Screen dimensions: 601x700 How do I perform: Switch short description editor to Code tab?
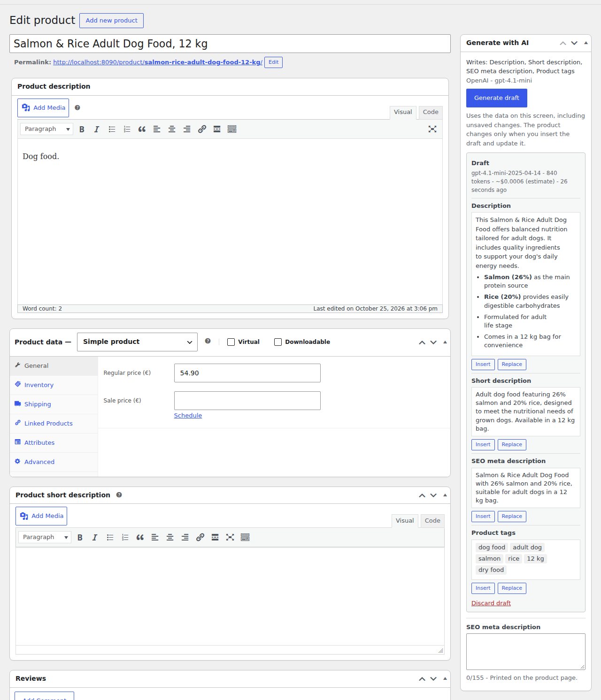click(x=432, y=521)
